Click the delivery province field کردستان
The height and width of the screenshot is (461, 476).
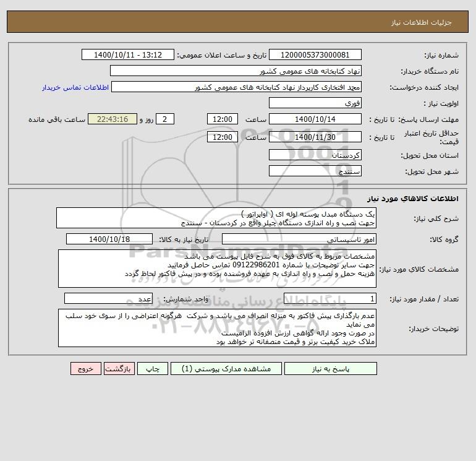pos(315,155)
